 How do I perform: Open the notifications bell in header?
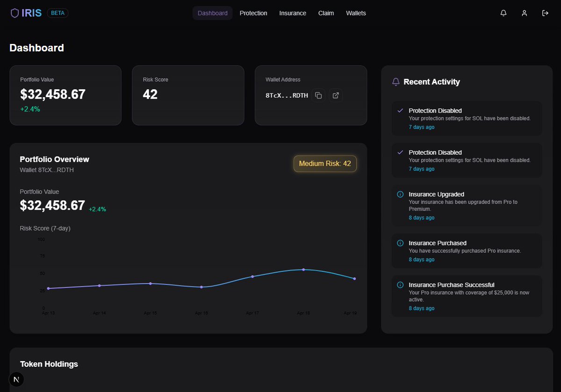pos(503,13)
